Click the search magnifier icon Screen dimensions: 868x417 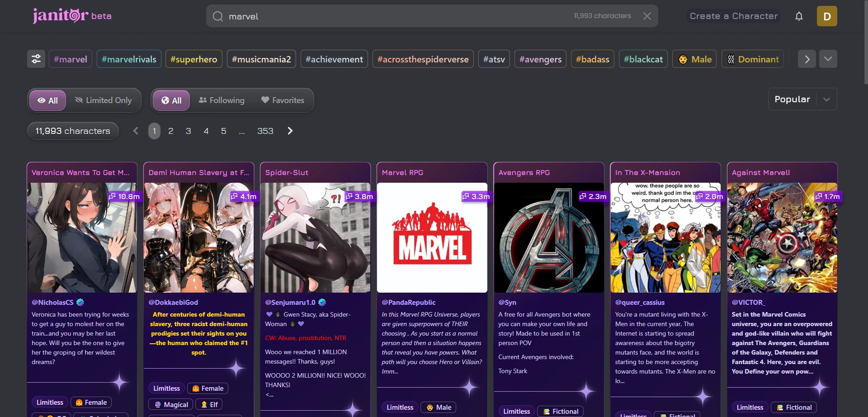coord(218,16)
